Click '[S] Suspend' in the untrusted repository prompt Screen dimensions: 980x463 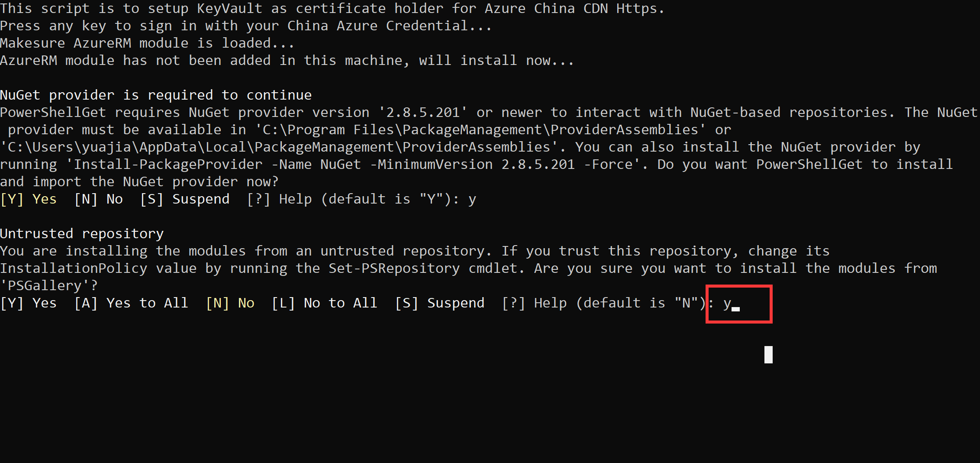pyautogui.click(x=440, y=303)
